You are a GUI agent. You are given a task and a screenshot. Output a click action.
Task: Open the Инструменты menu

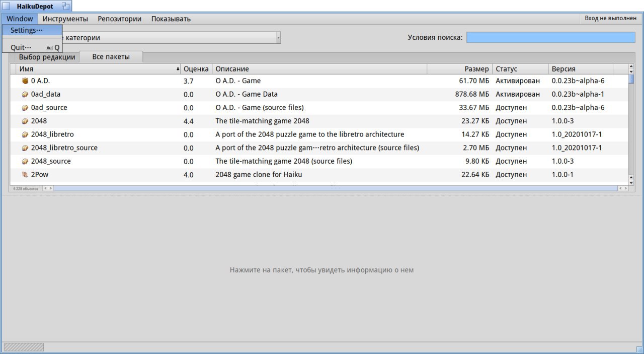(65, 19)
